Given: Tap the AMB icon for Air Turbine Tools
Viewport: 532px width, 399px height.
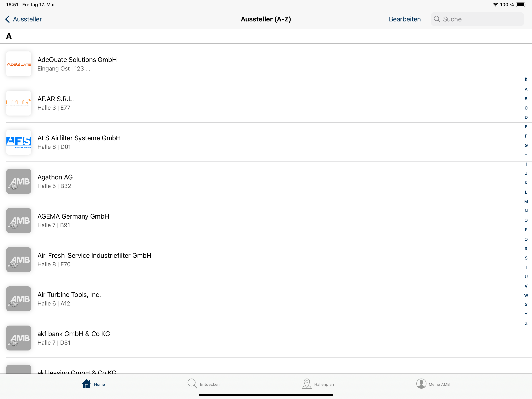Looking at the screenshot, I should 19,299.
